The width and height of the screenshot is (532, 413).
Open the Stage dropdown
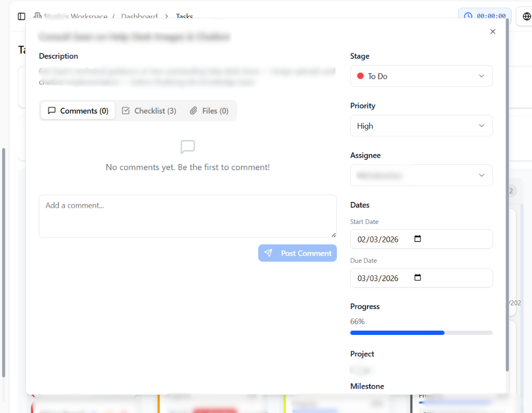(x=421, y=76)
